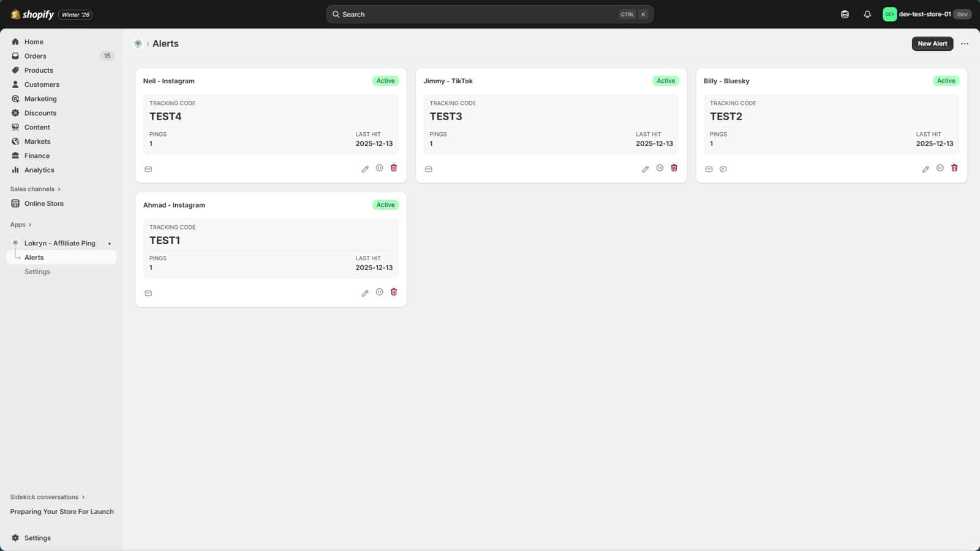Edit the Neil - Instagram alert
Screen dimensions: 980x551
365,168
